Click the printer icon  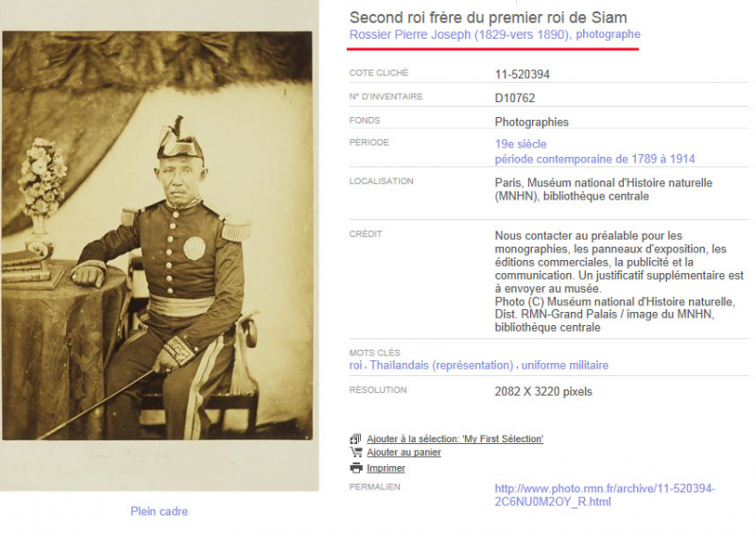coord(356,468)
